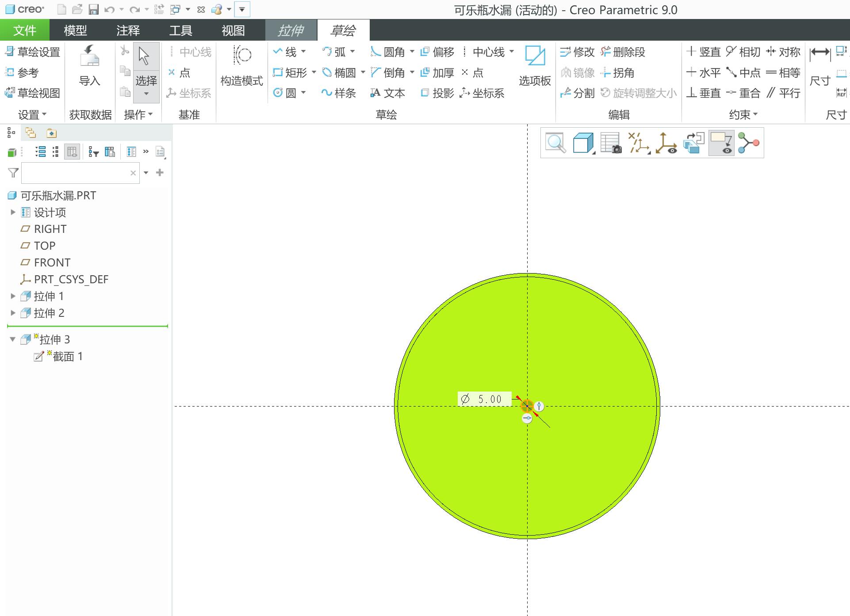The height and width of the screenshot is (616, 850).
Task: Toggle Construction Mode (构造模式)
Action: point(241,66)
